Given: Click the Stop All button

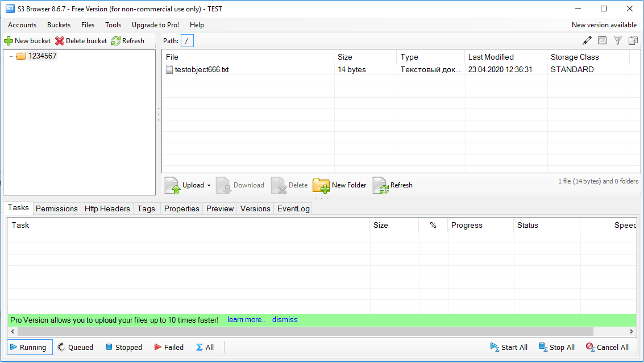Looking at the screenshot, I should pos(556,348).
